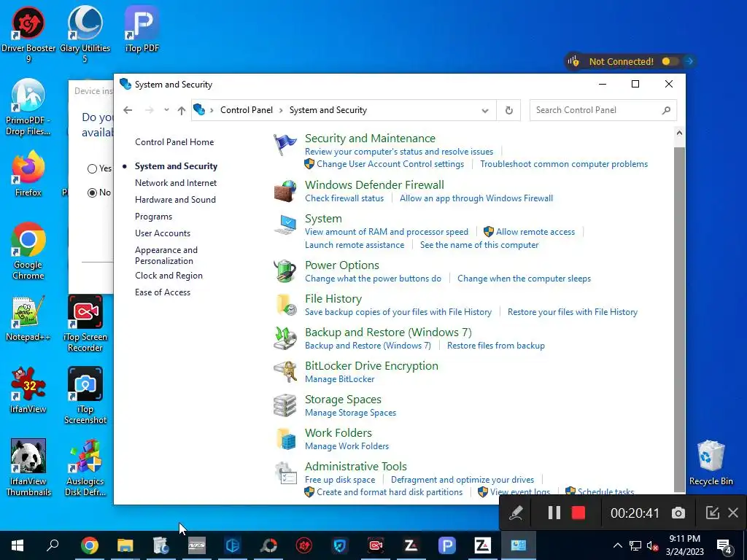Open the Storage Spaces drives icon

[x=285, y=405]
